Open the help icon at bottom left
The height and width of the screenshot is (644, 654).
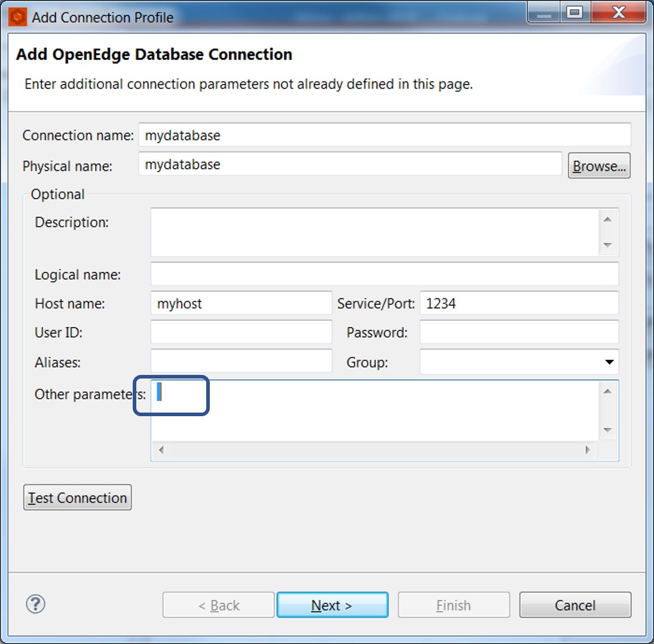[35, 605]
